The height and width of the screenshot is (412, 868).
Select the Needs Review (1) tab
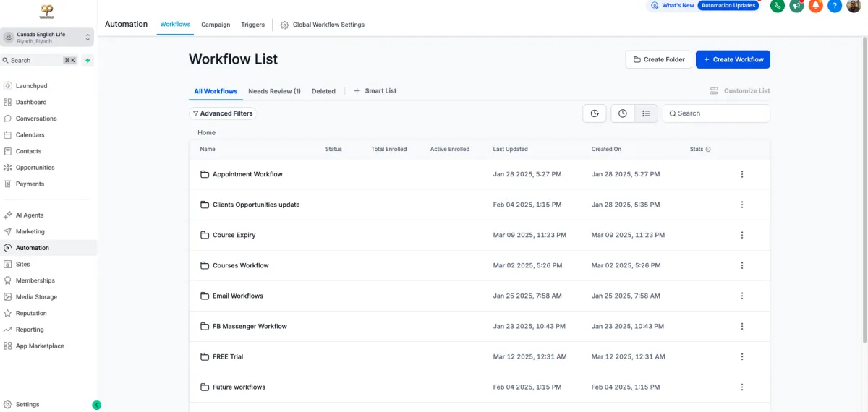click(274, 91)
